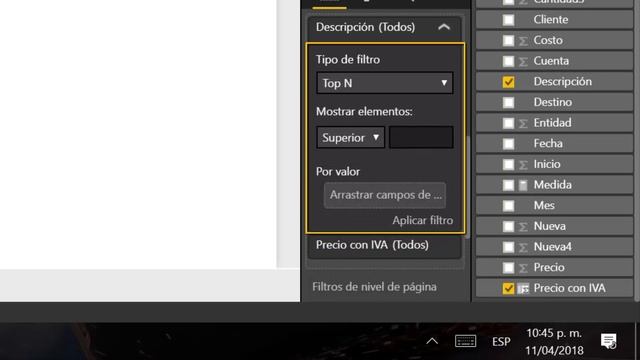This screenshot has height=360, width=640.
Task: Open the Action Center notifications icon
Action: [x=609, y=341]
